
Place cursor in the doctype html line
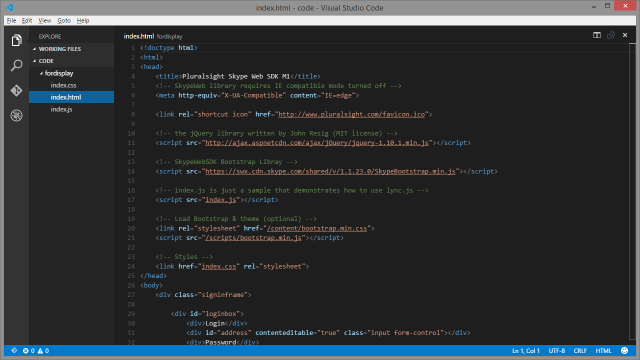(169, 48)
